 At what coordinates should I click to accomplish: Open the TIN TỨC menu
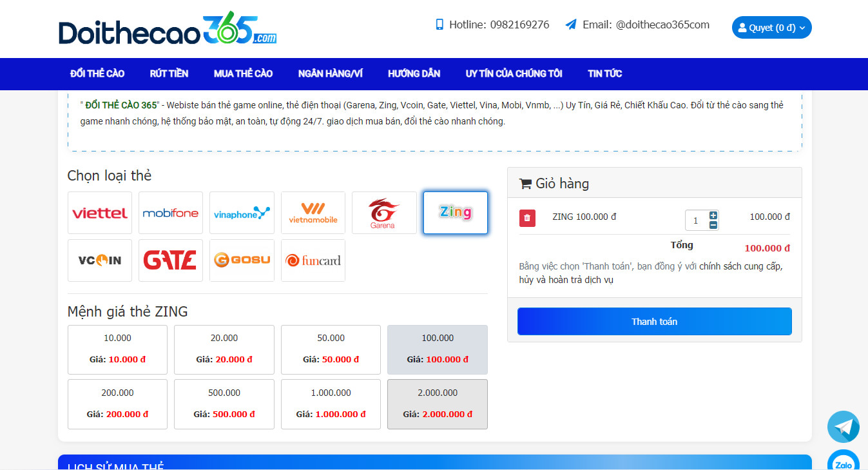pos(604,73)
